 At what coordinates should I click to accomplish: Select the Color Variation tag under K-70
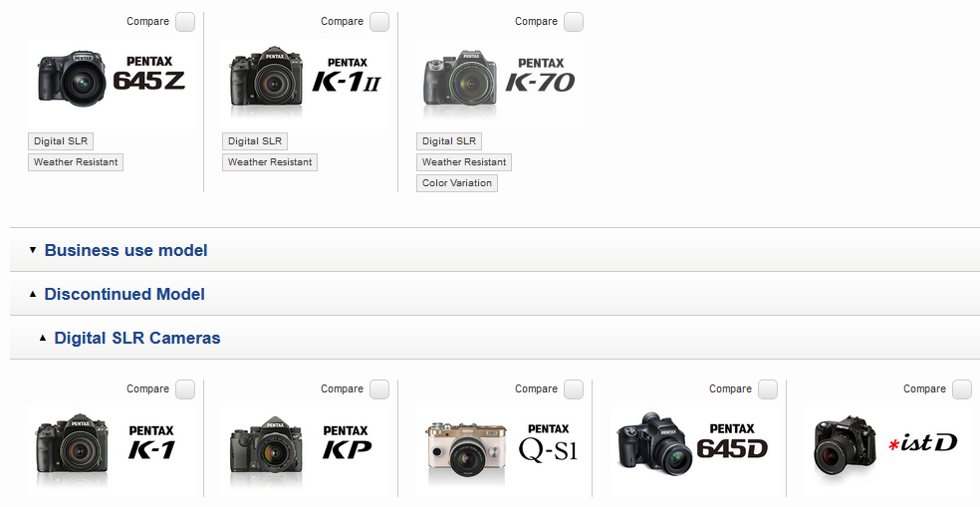pyautogui.click(x=457, y=183)
